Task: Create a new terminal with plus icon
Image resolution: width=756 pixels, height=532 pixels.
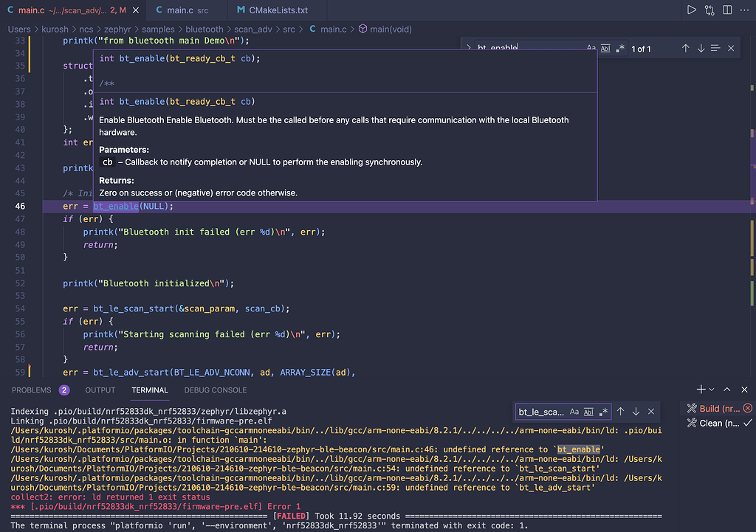Action: tap(701, 390)
